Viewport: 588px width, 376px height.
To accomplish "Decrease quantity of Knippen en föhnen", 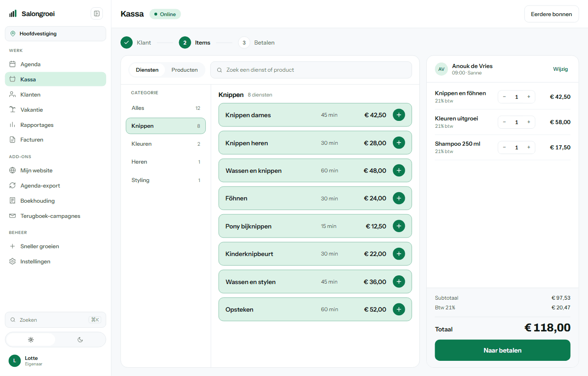I will point(504,97).
